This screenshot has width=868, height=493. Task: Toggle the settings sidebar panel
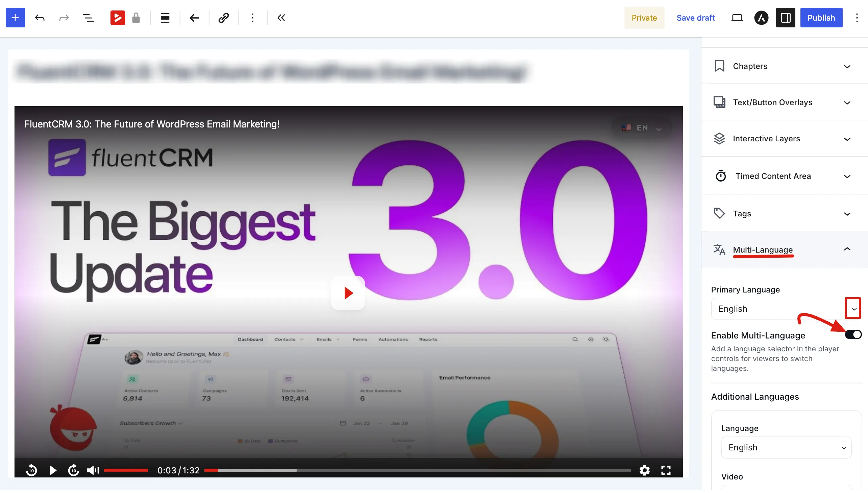[x=786, y=18]
